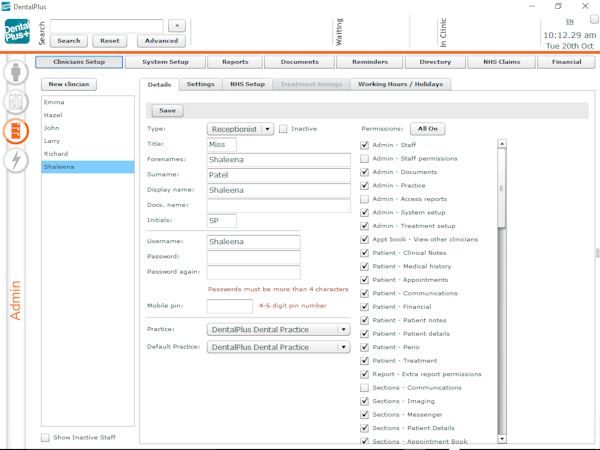Open the patient section icon in sidebar
Image resolution: width=600 pixels, height=450 pixels.
click(16, 73)
